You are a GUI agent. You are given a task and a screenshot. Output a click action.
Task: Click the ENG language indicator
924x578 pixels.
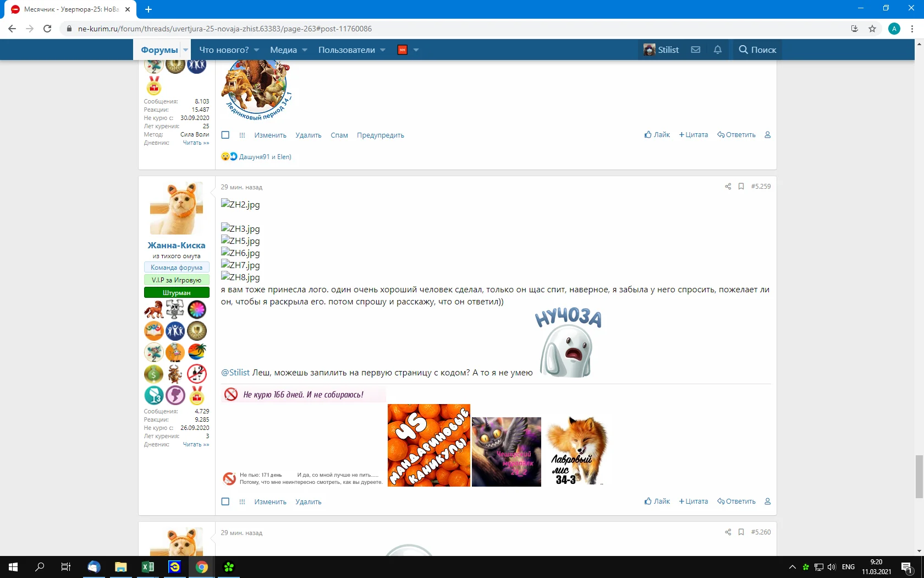(x=849, y=567)
